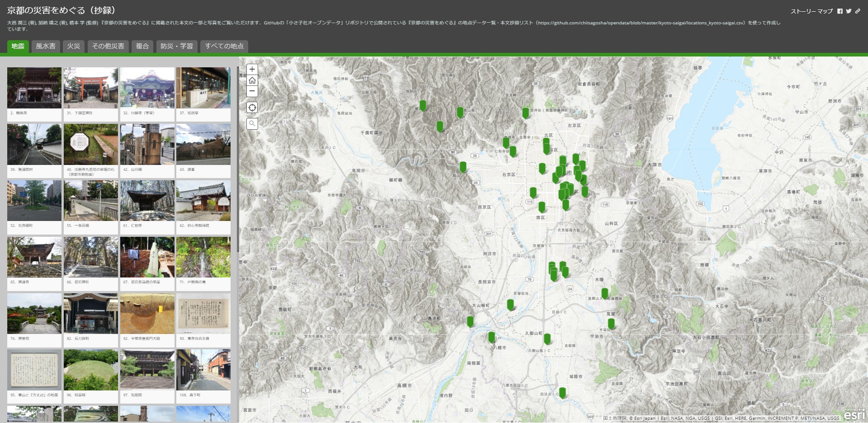Open the map search tool
This screenshot has width=868, height=423.
click(252, 123)
